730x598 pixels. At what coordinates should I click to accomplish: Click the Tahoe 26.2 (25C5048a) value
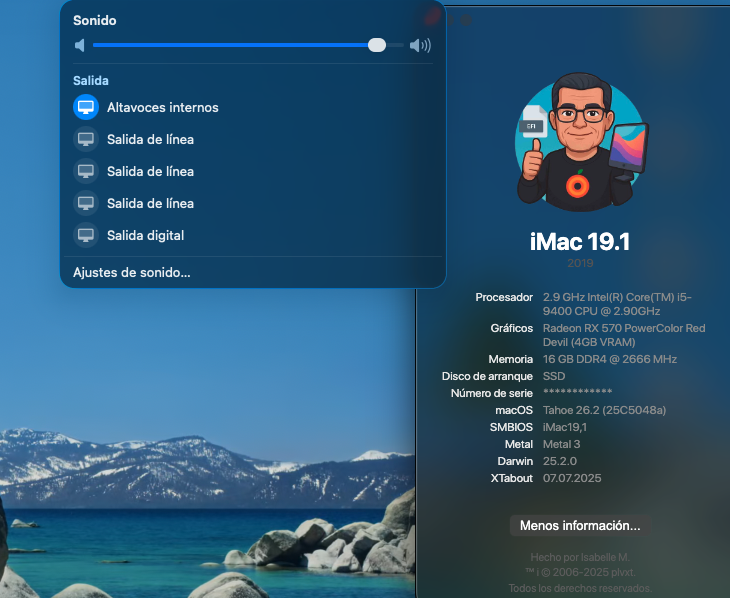click(604, 410)
